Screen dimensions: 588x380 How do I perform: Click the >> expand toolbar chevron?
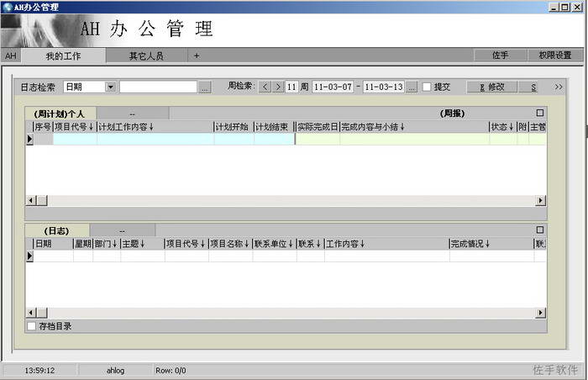[559, 87]
